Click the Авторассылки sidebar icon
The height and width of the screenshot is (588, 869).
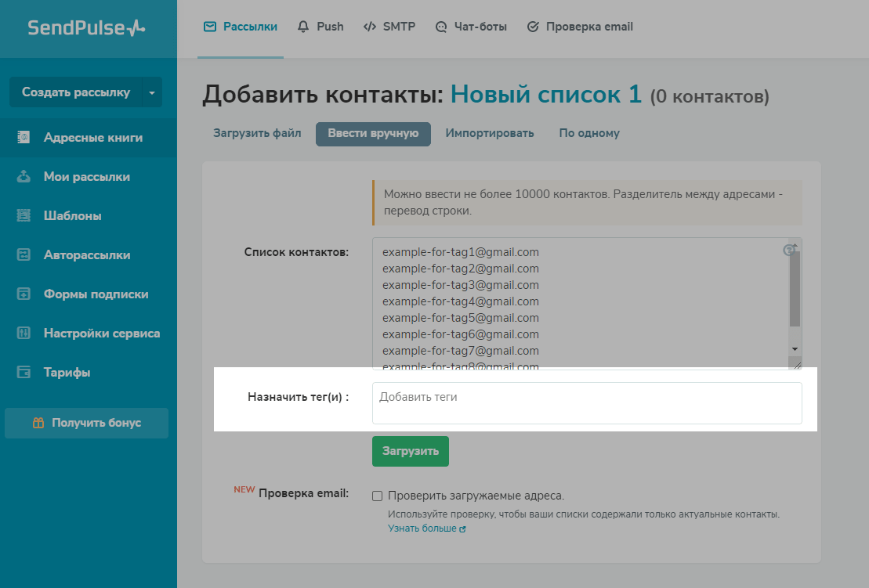[x=24, y=255]
